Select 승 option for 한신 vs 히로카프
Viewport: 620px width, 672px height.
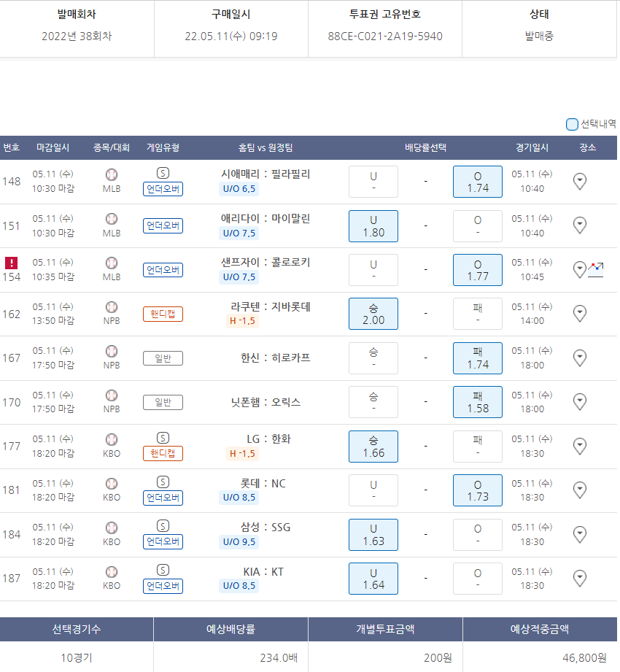[x=373, y=358]
